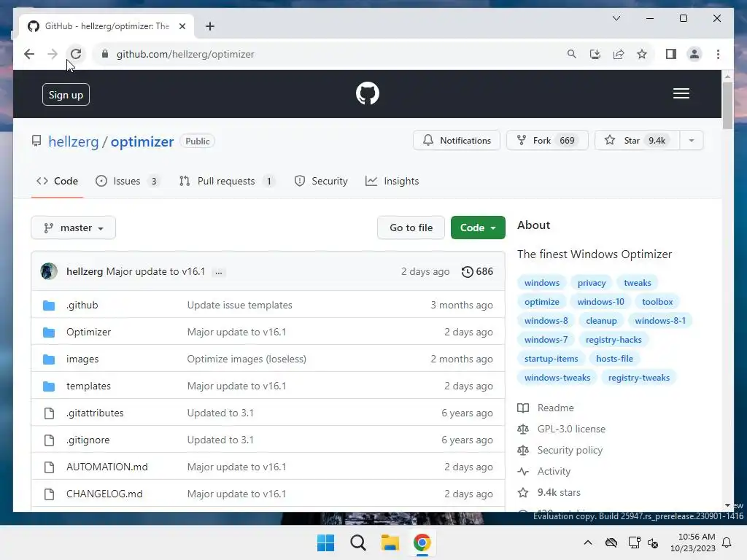This screenshot has height=560, width=747.
Task: Open Windows taskbar Search
Action: point(357,542)
